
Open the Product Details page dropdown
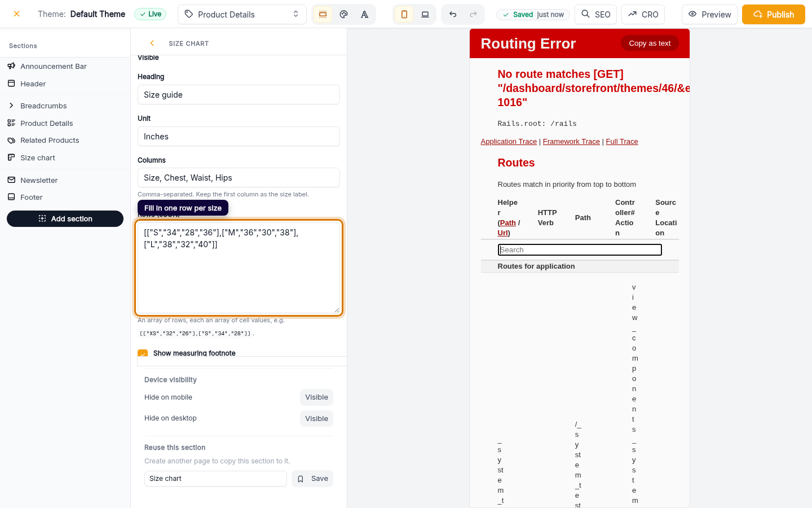pyautogui.click(x=242, y=14)
